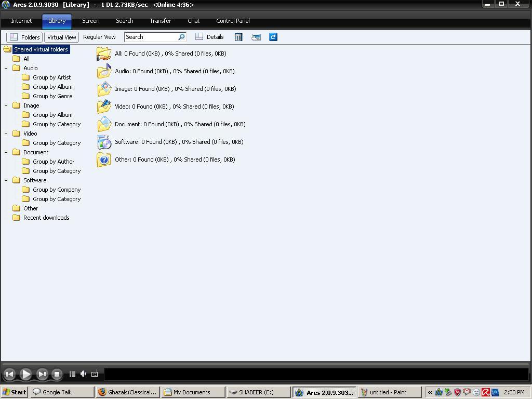Open the Audio folder icon with music note
532x399 pixels.
point(104,71)
